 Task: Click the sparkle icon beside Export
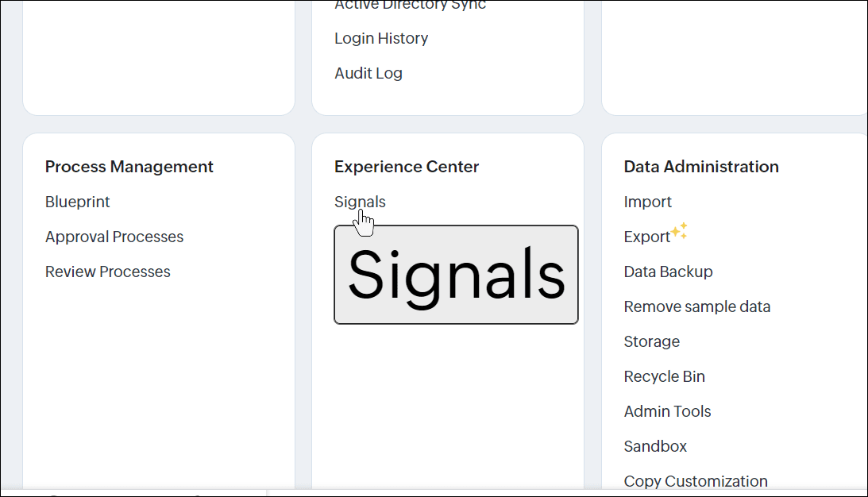click(679, 231)
